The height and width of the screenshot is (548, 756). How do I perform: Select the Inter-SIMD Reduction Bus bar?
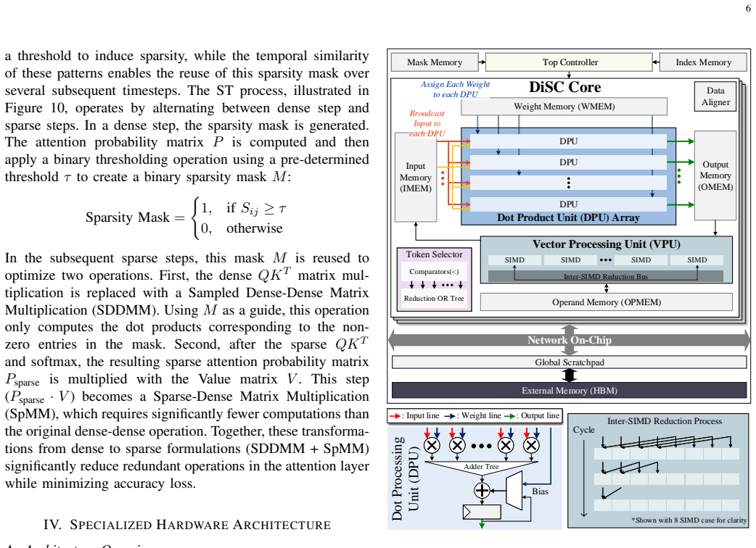[x=606, y=276]
